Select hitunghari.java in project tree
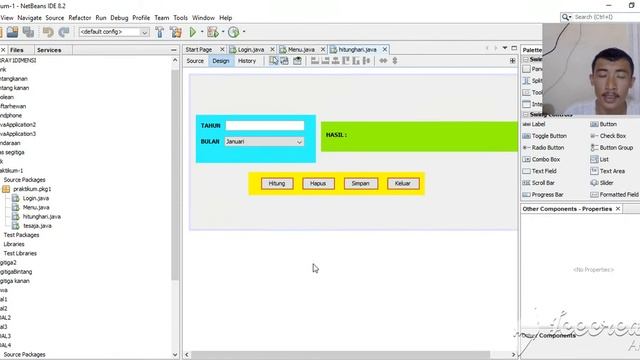Viewport: 640px width, 360px height. tap(42, 217)
